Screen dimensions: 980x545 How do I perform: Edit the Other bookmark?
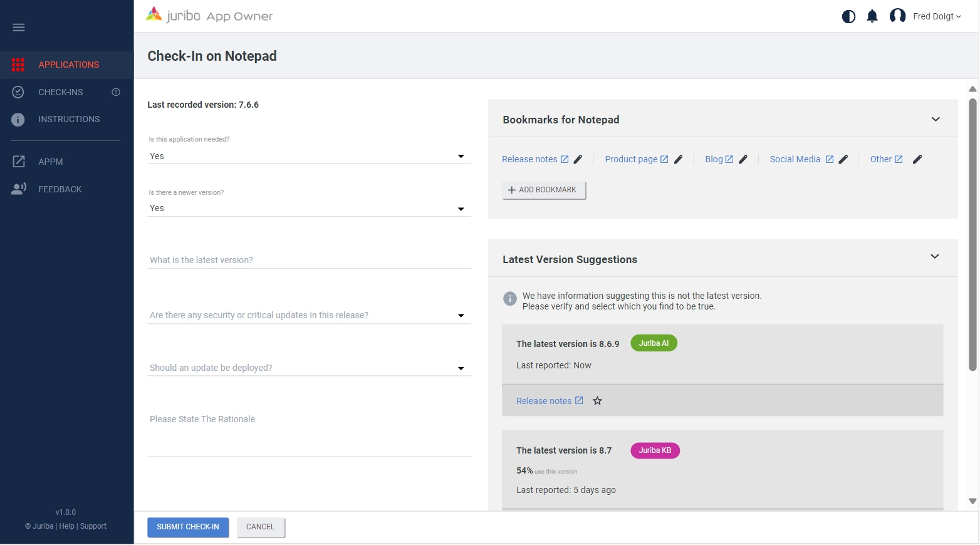pyautogui.click(x=917, y=159)
